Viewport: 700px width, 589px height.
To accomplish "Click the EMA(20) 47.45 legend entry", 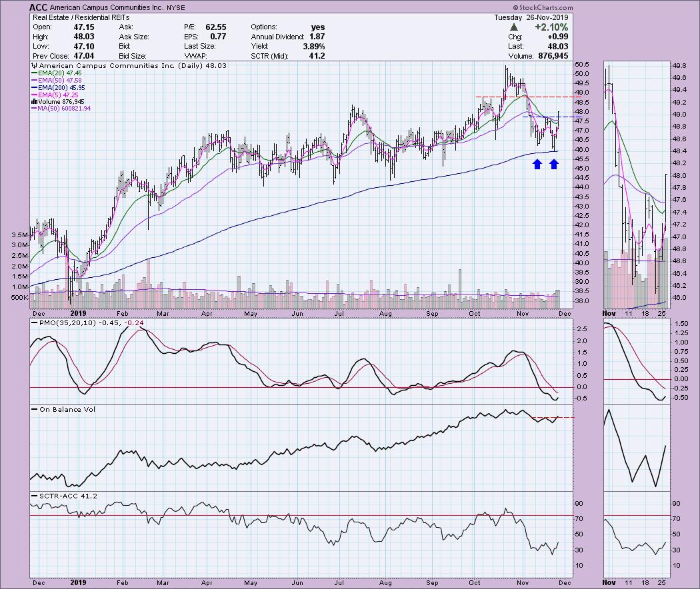I will (57, 73).
